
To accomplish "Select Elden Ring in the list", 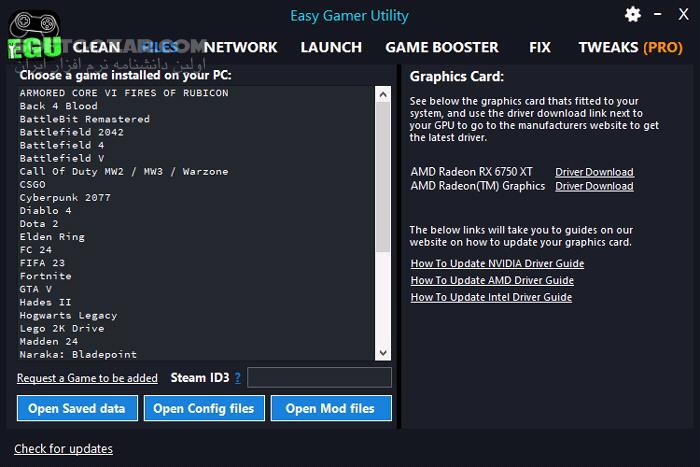I will [x=196, y=237].
